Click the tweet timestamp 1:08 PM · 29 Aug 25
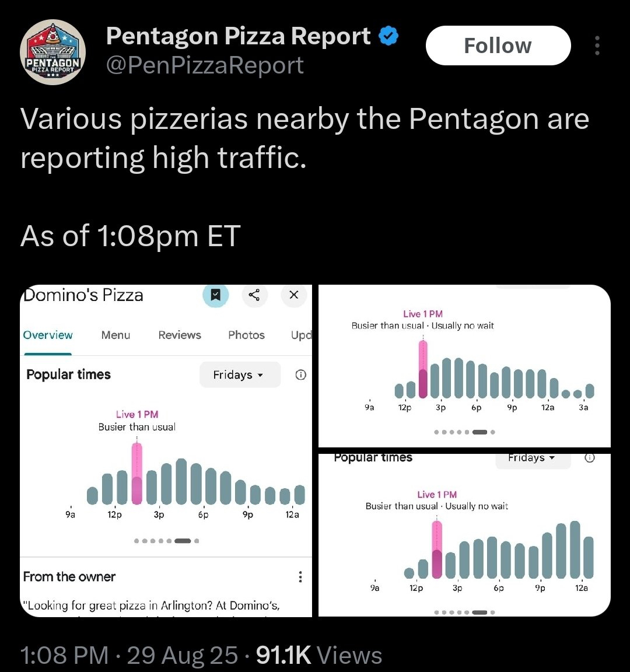Image resolution: width=630 pixels, height=672 pixels. (129, 655)
